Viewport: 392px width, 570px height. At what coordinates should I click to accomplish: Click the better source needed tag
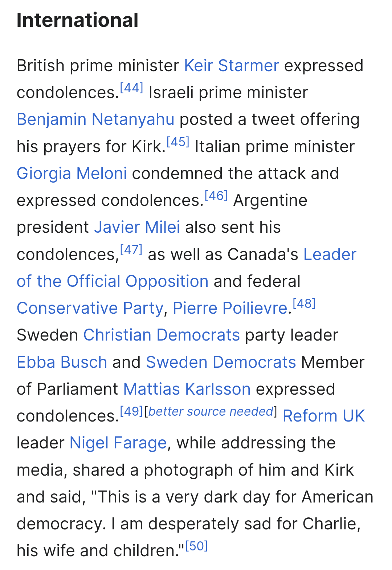click(211, 411)
